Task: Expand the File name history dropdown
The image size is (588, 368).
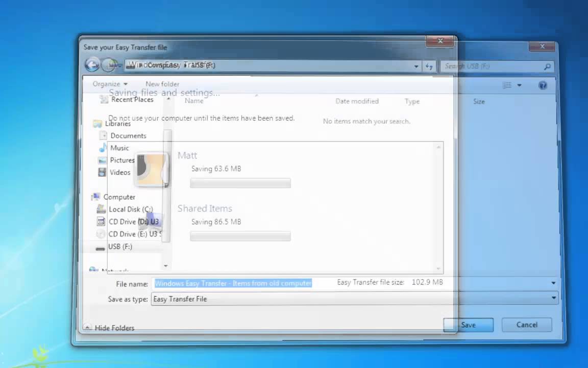Action: 553,283
